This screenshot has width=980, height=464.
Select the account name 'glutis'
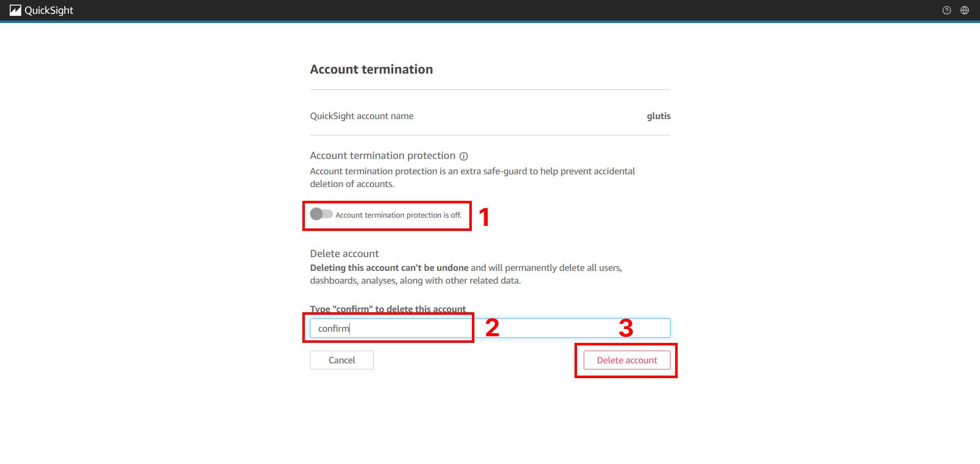click(658, 116)
